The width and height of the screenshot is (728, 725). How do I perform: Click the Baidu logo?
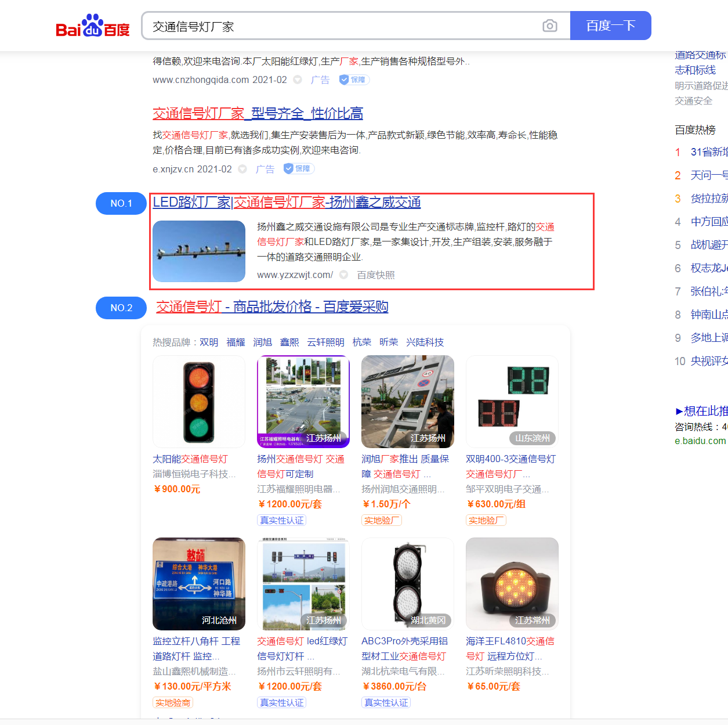tap(93, 26)
